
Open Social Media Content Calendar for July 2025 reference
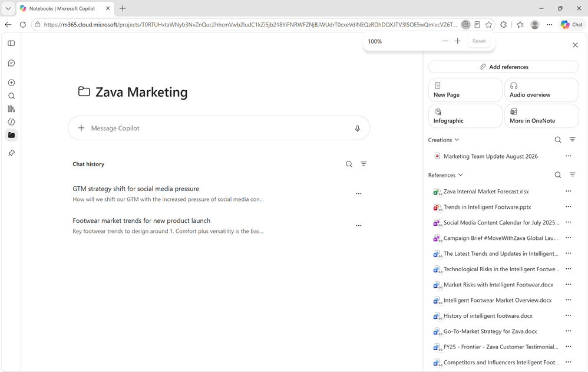coord(501,222)
